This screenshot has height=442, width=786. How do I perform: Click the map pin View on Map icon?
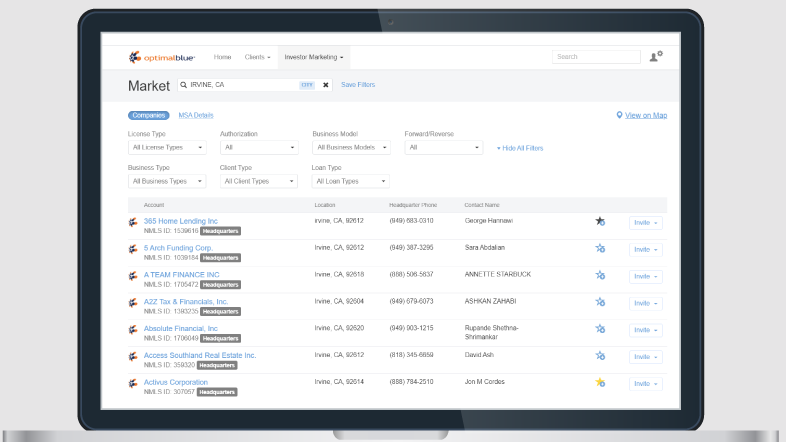(x=620, y=115)
